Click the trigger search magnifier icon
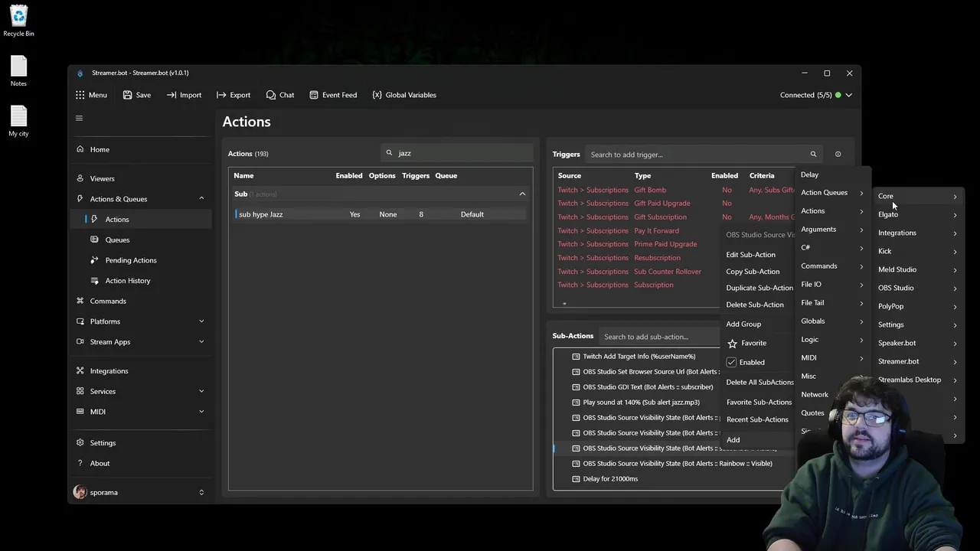Screen dimensions: 980x551 pyautogui.click(x=813, y=155)
